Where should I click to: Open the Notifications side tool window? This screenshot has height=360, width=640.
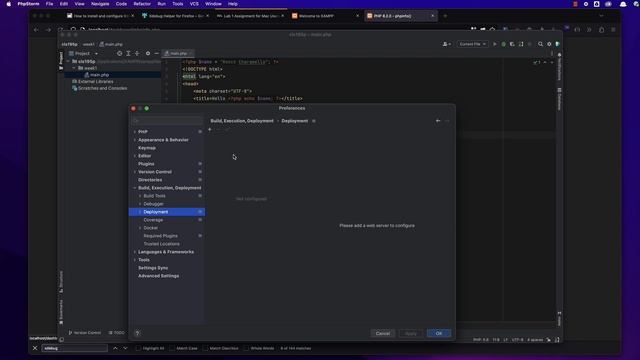(x=559, y=67)
